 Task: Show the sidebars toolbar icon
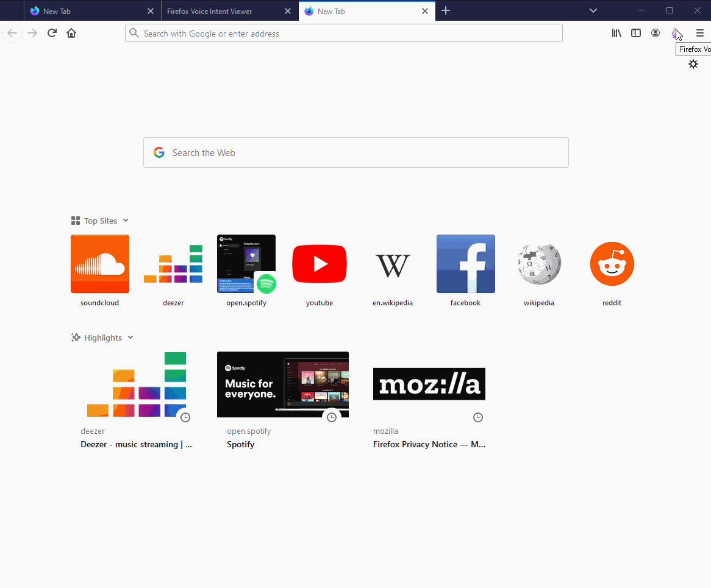[636, 33]
